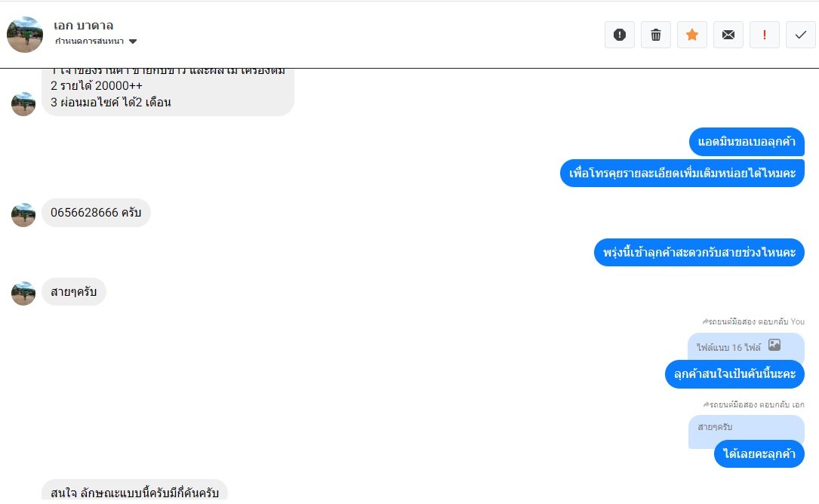Click avatar beside the phone number message
This screenshot has width=819, height=504.
[23, 215]
